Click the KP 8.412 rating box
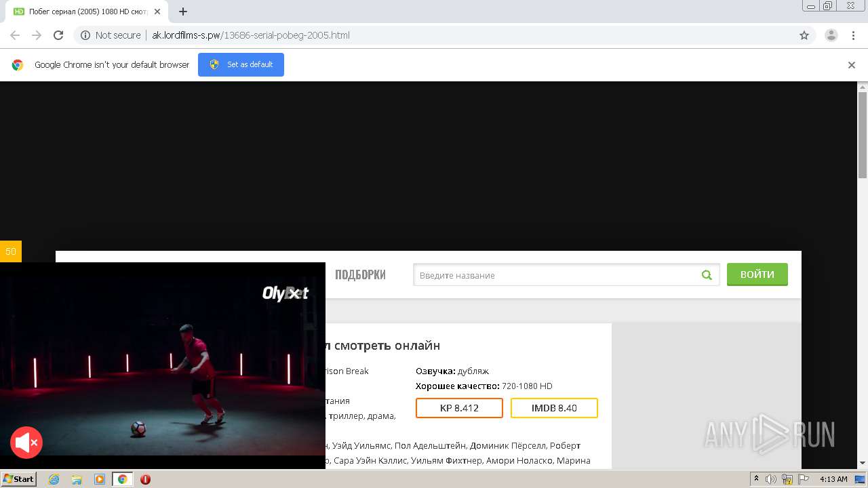868x488 pixels. [x=459, y=408]
